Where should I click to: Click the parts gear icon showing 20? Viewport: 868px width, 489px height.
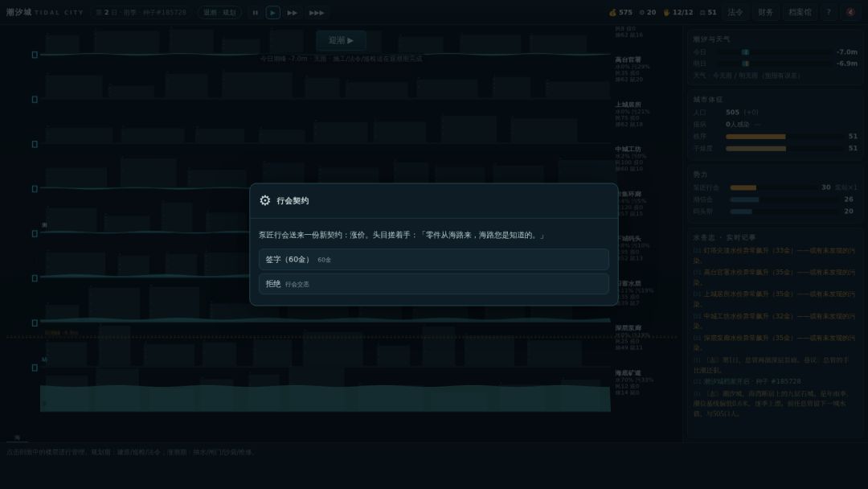(642, 12)
